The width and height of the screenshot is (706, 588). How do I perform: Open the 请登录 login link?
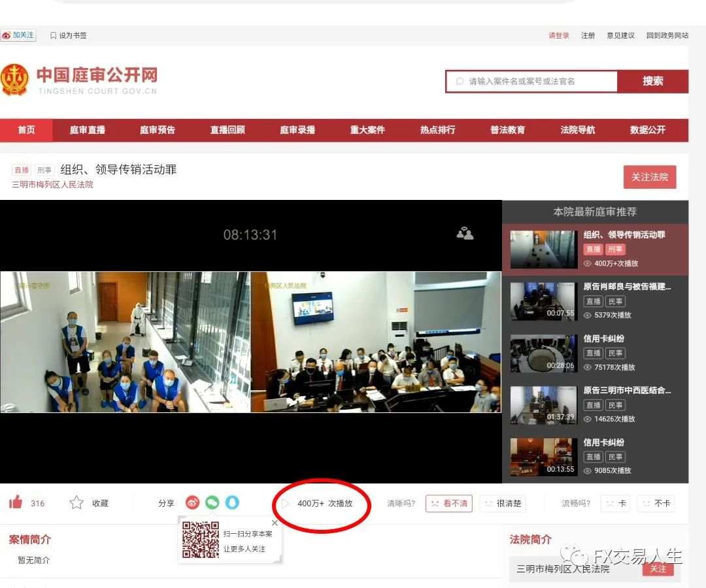click(558, 35)
